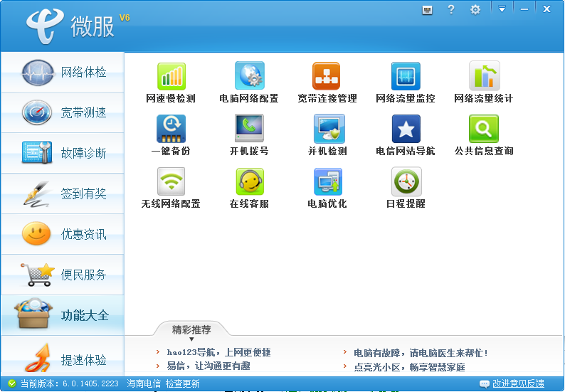Open 电信网站导航 site navigation

pos(406,135)
